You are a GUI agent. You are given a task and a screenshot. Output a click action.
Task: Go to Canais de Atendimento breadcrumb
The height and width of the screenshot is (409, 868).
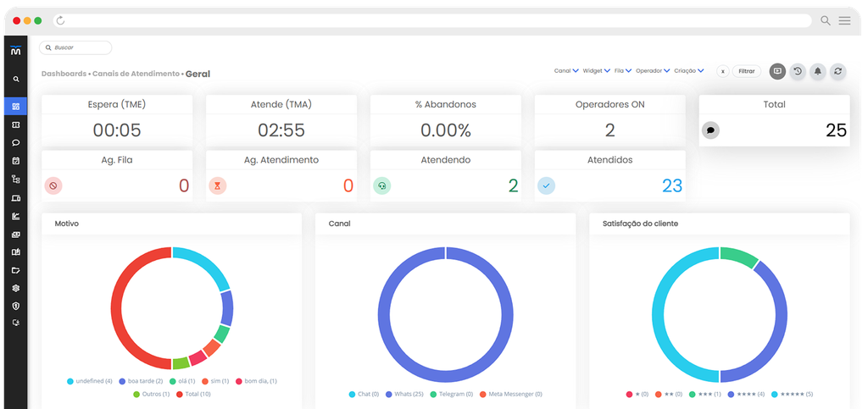[136, 74]
